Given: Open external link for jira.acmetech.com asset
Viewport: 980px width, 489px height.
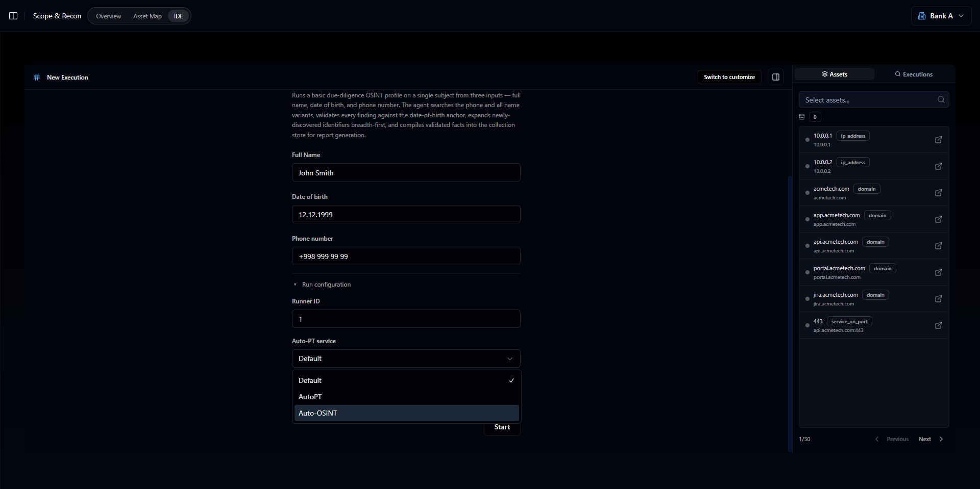Looking at the screenshot, I should pyautogui.click(x=939, y=299).
